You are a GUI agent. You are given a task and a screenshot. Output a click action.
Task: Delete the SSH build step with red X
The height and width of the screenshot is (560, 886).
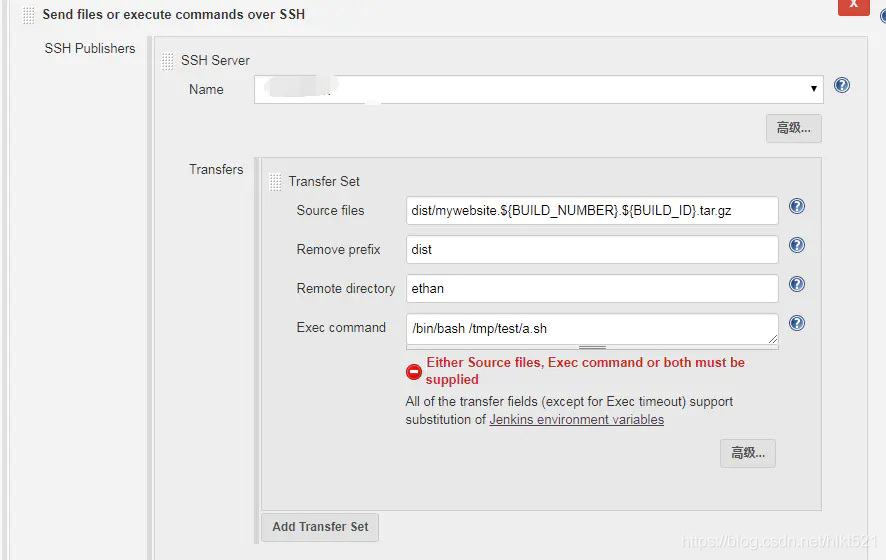[x=852, y=5]
